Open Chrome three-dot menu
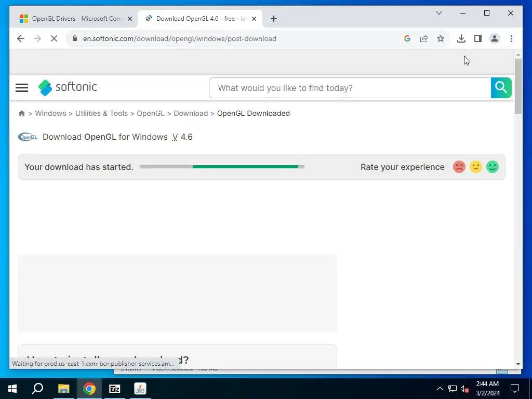 click(x=511, y=38)
